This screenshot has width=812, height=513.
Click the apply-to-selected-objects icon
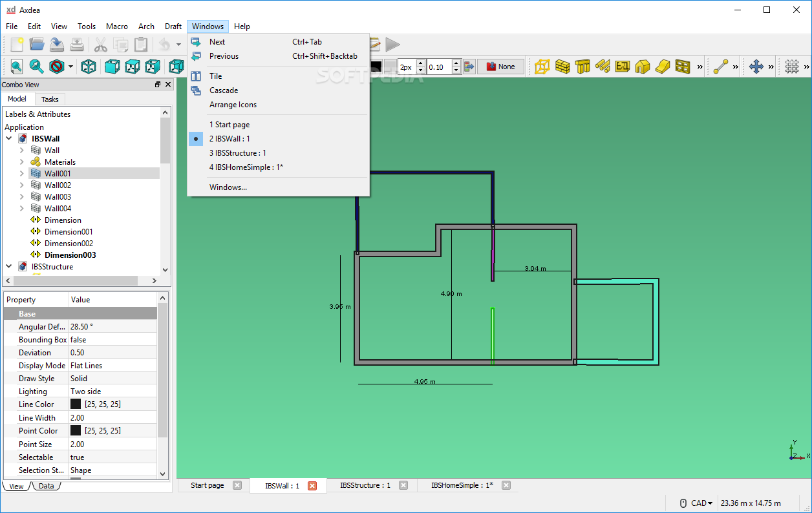[x=469, y=66]
